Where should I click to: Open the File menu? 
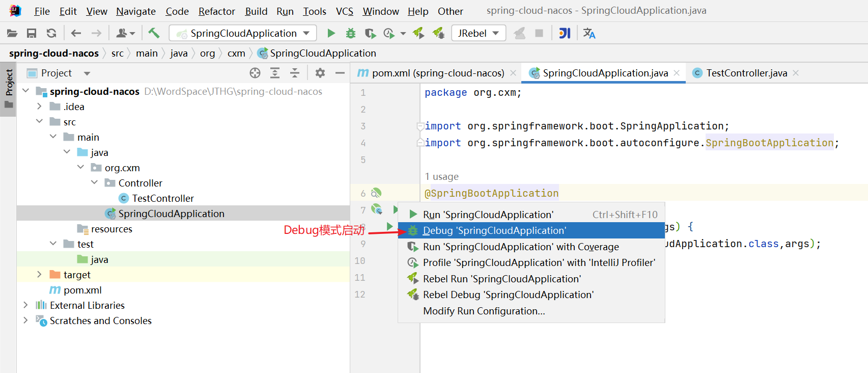[42, 11]
